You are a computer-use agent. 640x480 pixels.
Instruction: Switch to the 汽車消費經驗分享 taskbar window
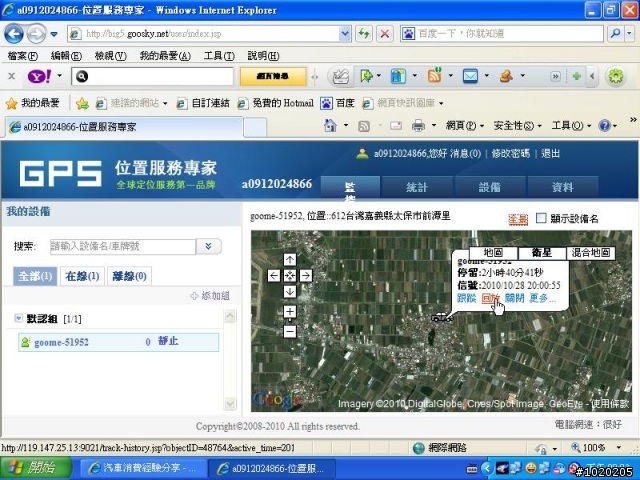click(142, 468)
